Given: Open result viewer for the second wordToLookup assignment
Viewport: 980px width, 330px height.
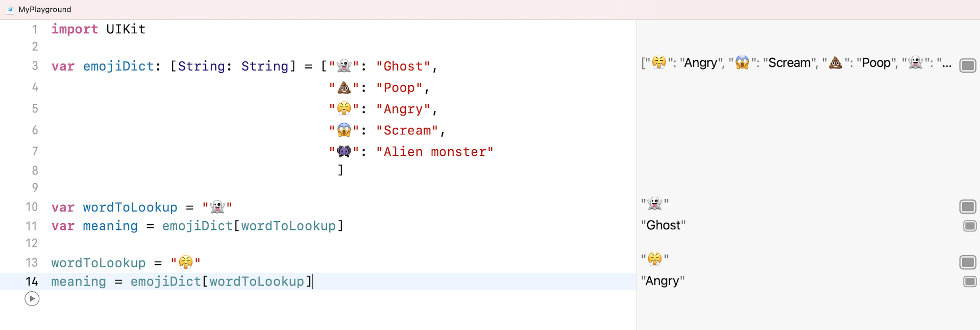Looking at the screenshot, I should (x=968, y=262).
